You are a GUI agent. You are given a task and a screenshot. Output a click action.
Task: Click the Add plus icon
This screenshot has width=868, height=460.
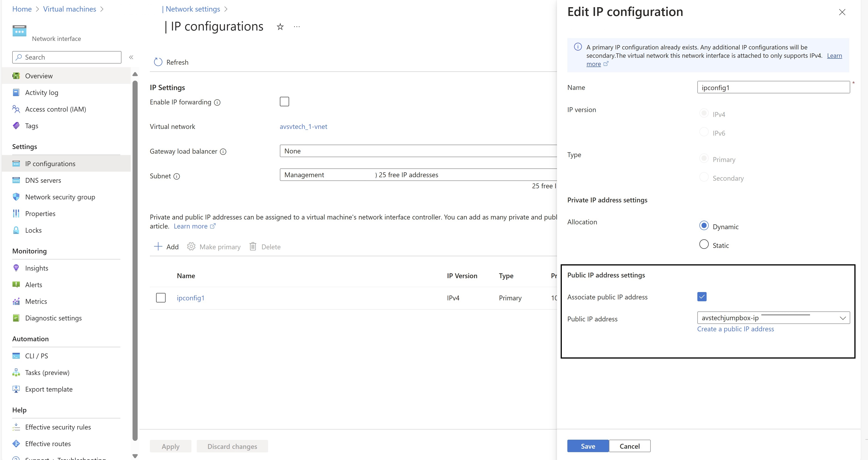[158, 247]
